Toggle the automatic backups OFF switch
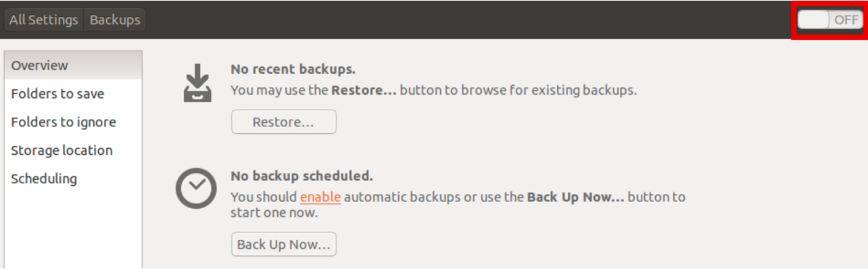Viewport: 868px width, 269px height. click(x=829, y=20)
